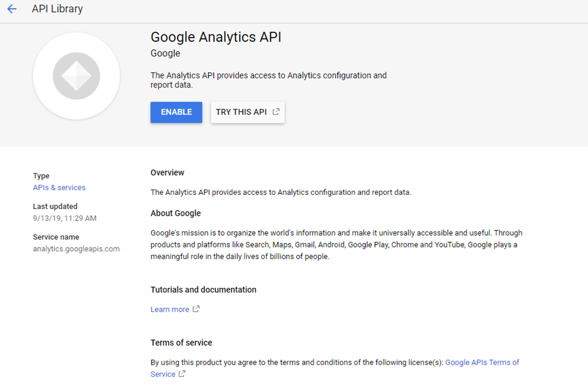Follow the APIs & services link
This screenshot has height=385, width=588.
[59, 188]
